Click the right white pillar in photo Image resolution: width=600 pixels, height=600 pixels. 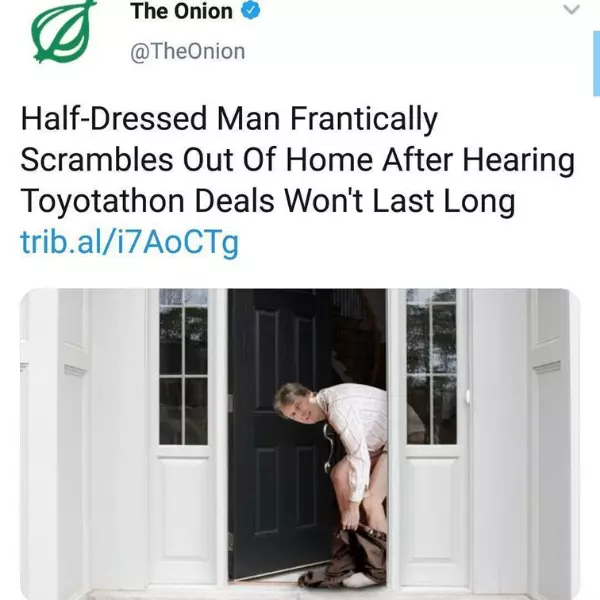point(555,444)
